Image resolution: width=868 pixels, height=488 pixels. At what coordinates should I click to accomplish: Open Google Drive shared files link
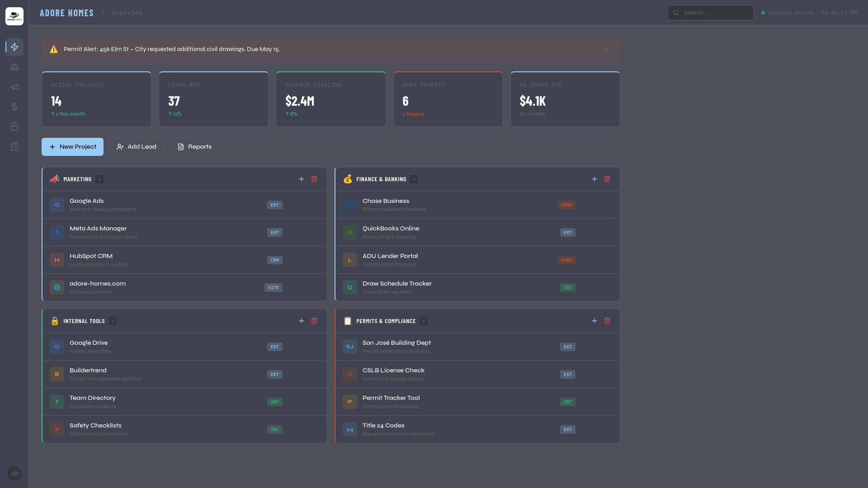click(x=184, y=347)
